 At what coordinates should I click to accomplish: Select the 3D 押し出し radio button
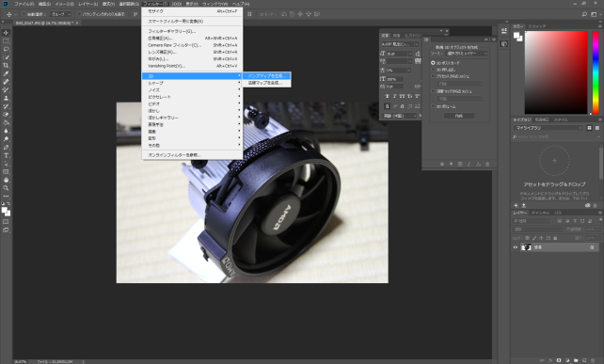[x=433, y=70]
